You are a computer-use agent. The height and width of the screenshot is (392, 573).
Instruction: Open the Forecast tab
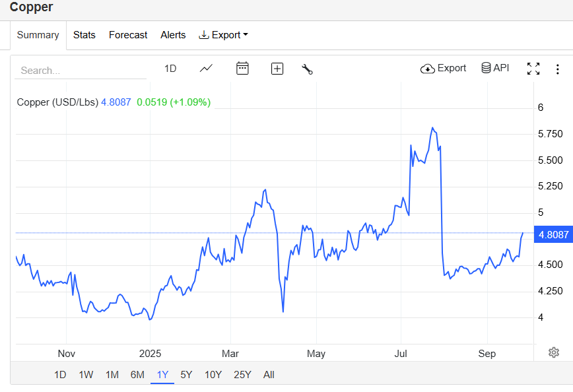(128, 35)
